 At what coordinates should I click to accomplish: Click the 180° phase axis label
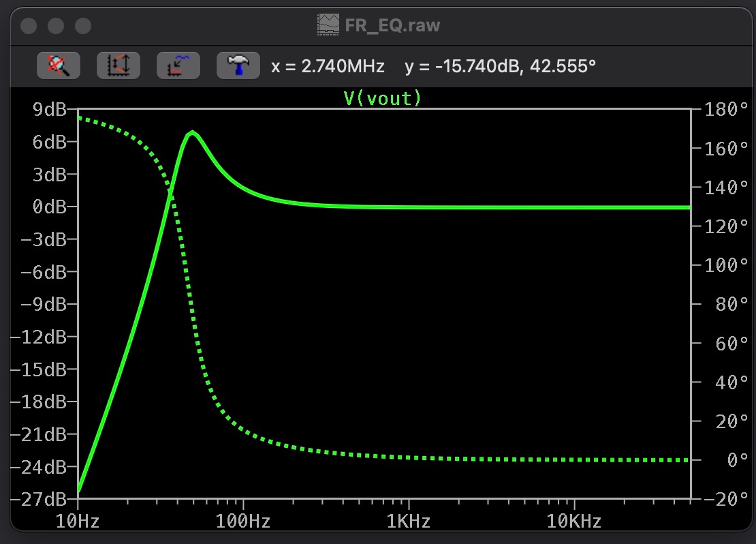pos(726,109)
